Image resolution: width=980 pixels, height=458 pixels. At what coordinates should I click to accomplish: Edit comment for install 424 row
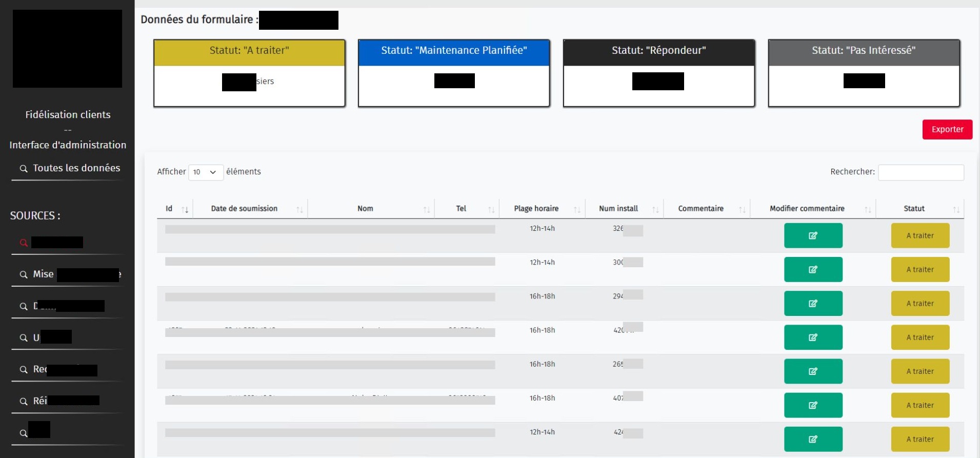[813, 439]
